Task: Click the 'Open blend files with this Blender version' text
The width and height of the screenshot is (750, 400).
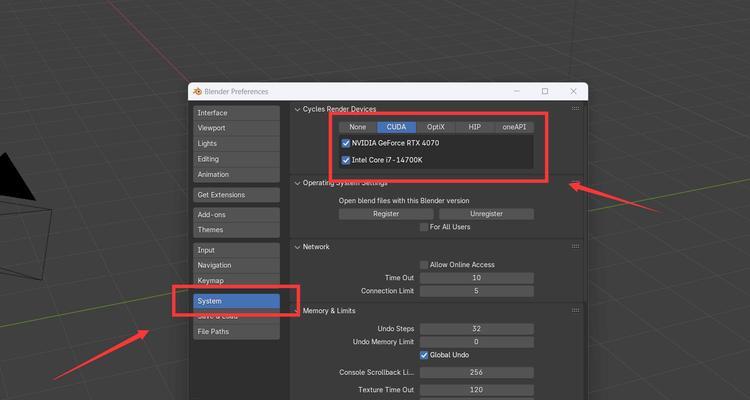Action: click(x=404, y=201)
